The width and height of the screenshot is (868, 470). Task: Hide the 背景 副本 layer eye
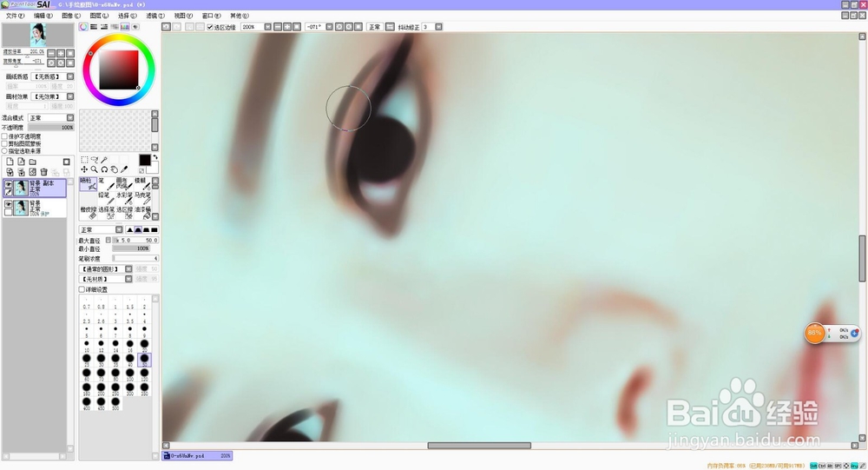click(9, 184)
